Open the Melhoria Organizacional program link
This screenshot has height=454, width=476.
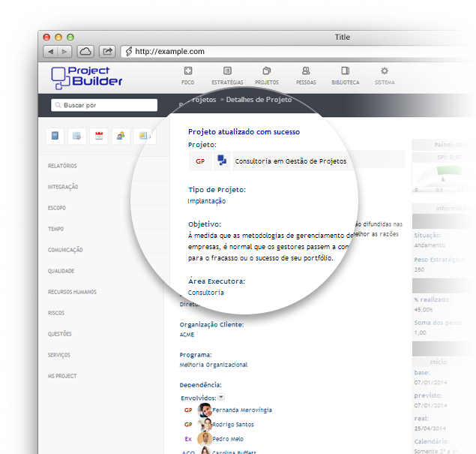(x=214, y=365)
